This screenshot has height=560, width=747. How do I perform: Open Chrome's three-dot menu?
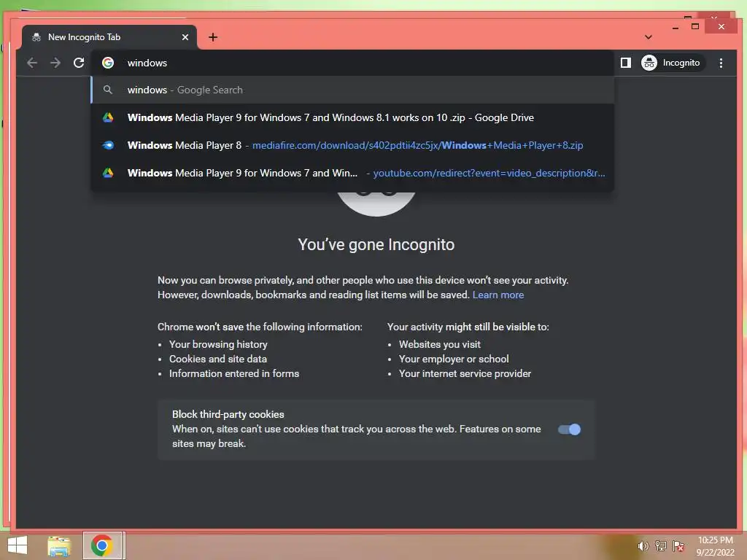[721, 63]
